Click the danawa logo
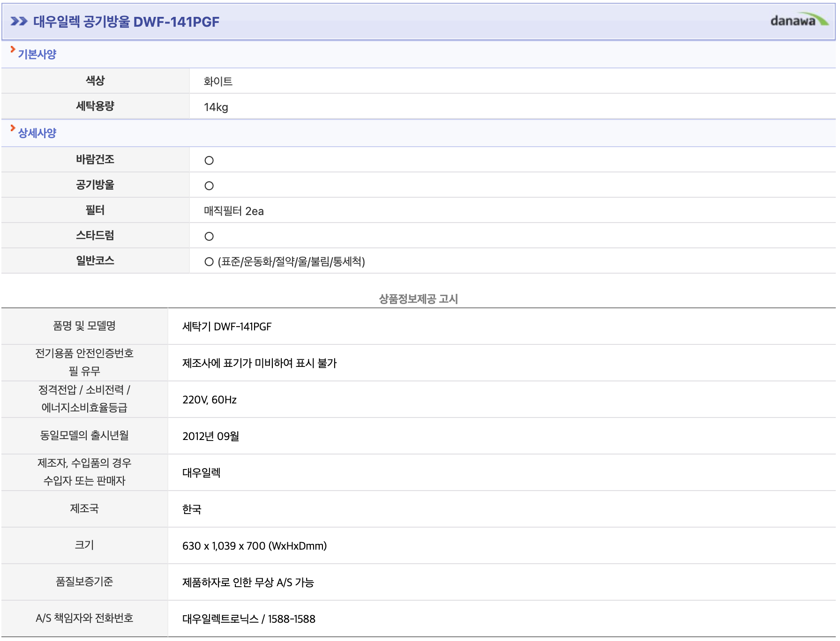The image size is (840, 641). pyautogui.click(x=799, y=20)
